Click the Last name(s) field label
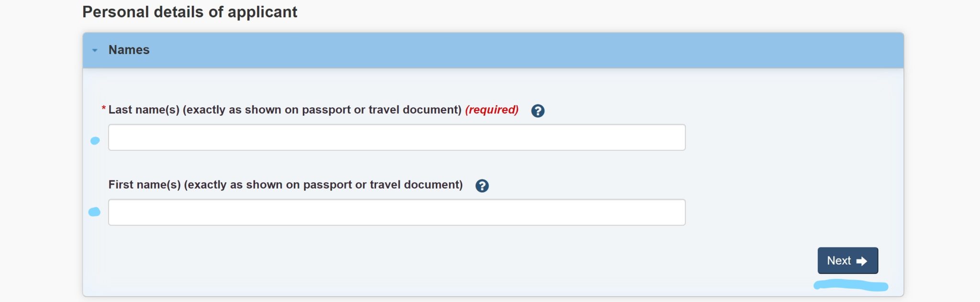The width and height of the screenshot is (980, 302). [x=285, y=110]
